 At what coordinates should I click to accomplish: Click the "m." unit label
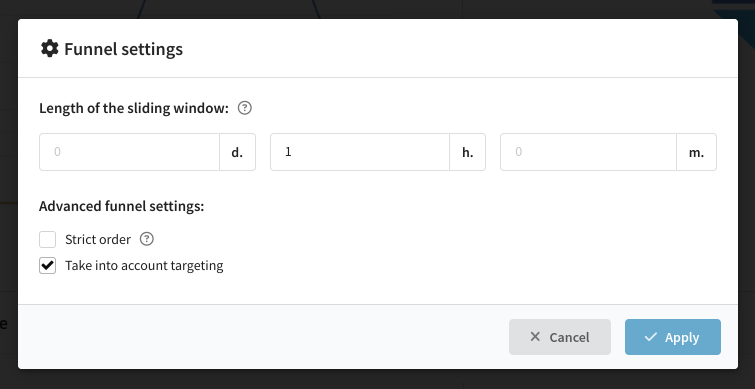[x=696, y=152]
